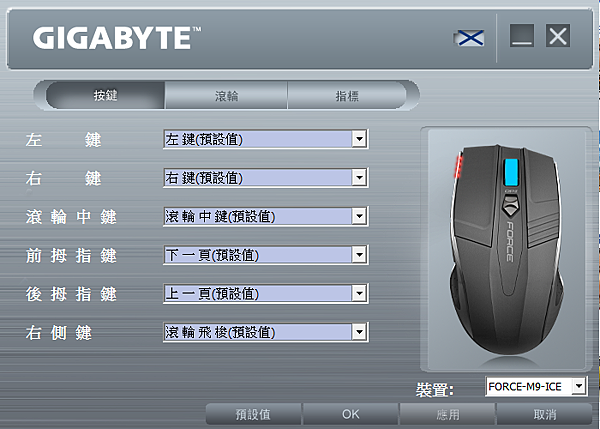The height and width of the screenshot is (429, 600).
Task: Minimize the GIGABYTE window
Action: [x=522, y=36]
